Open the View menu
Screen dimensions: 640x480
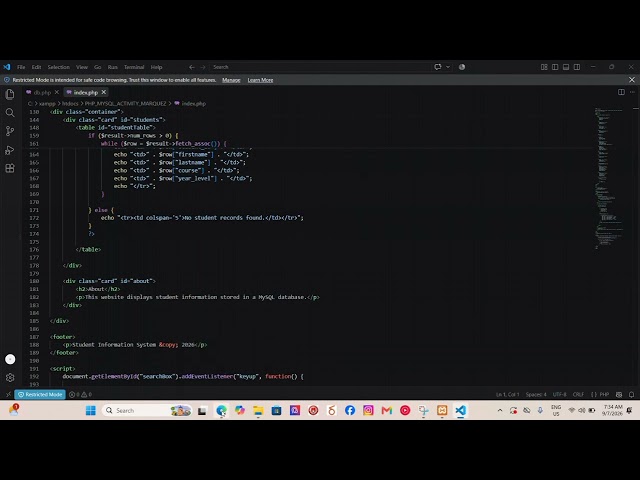(x=82, y=67)
